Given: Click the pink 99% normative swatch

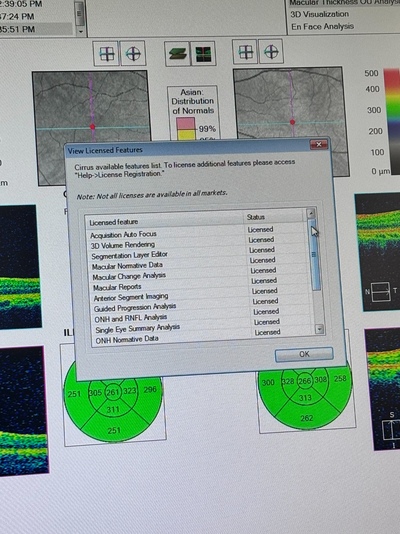Looking at the screenshot, I should 186,124.
